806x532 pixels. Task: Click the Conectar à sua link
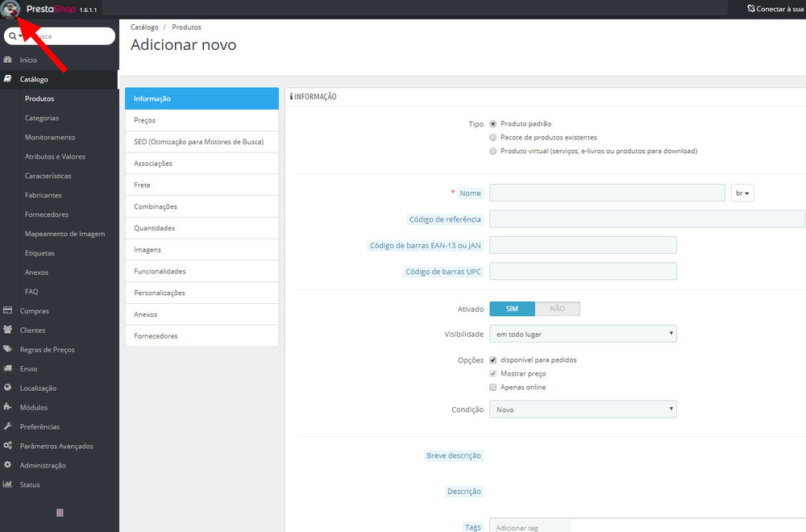point(776,9)
